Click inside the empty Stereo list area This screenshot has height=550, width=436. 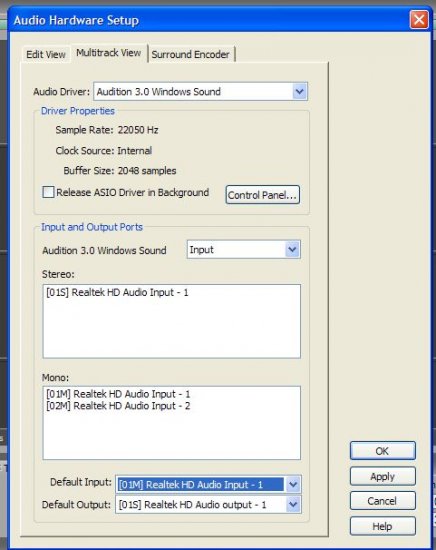(172, 328)
